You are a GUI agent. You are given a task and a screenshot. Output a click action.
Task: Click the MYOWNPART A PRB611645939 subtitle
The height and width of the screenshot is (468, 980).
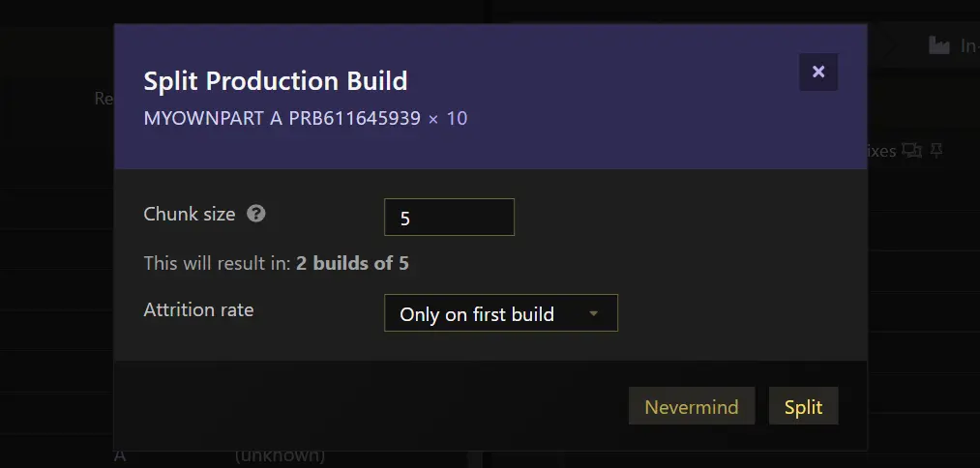click(282, 118)
